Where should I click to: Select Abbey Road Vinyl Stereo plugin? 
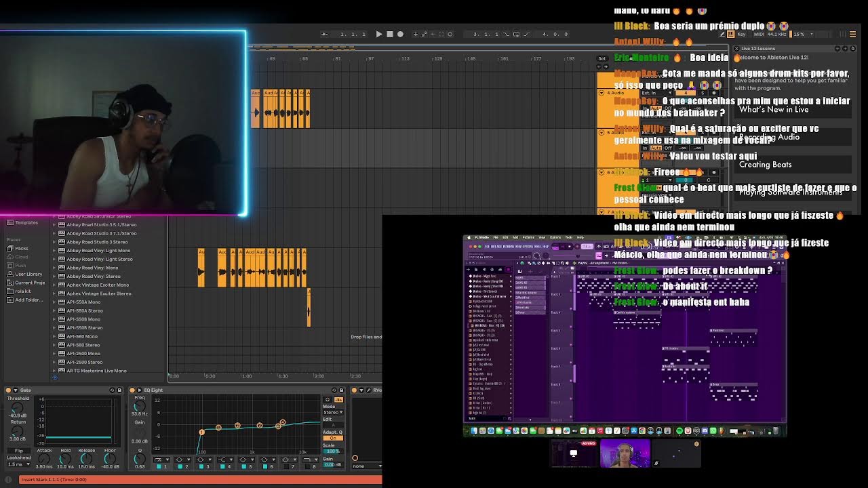[93, 276]
